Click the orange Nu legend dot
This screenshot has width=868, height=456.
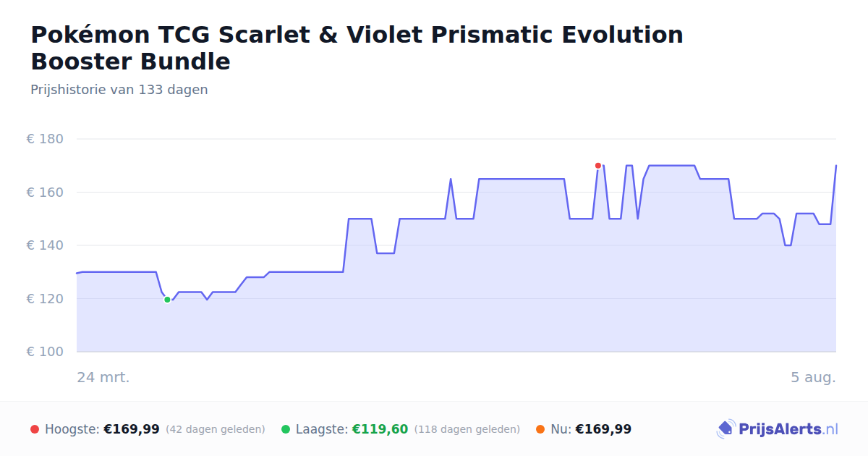(x=540, y=429)
